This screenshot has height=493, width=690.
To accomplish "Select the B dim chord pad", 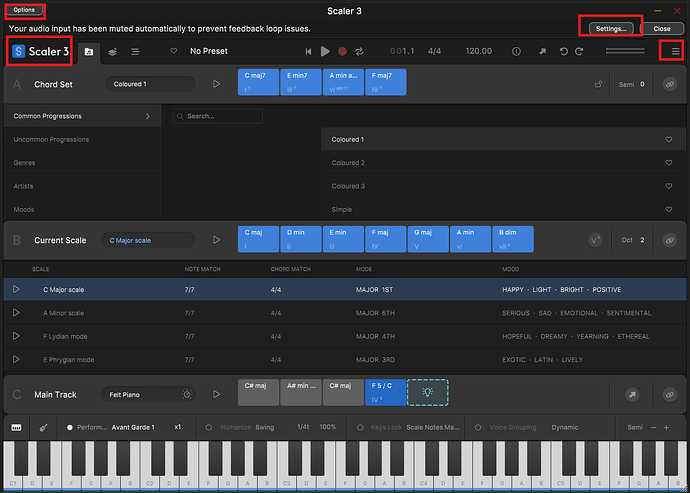I will (x=513, y=239).
